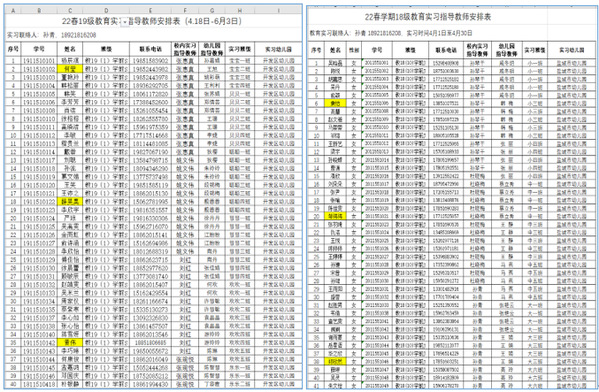Select the yellow highlighted name in left row 35

pyautogui.click(x=70, y=342)
